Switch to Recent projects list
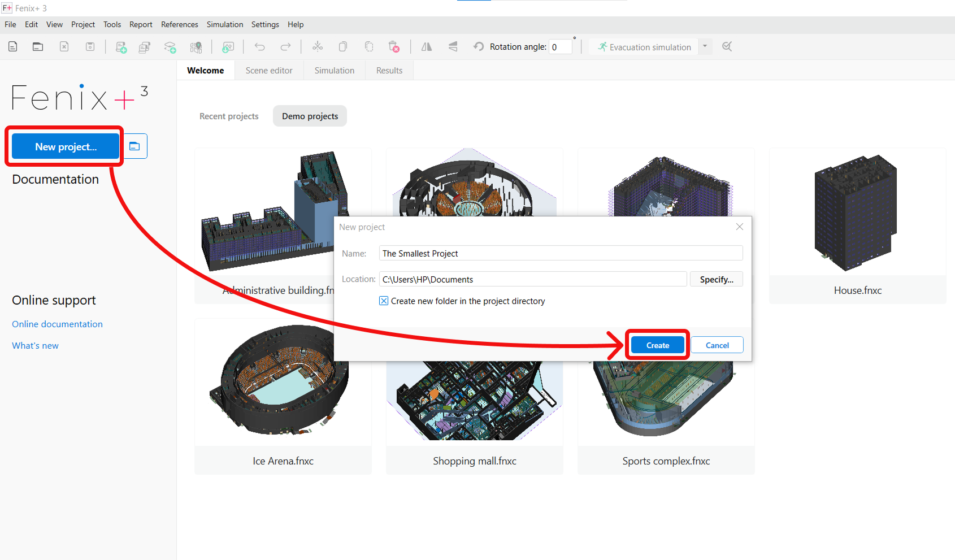This screenshot has height=560, width=955. (229, 116)
